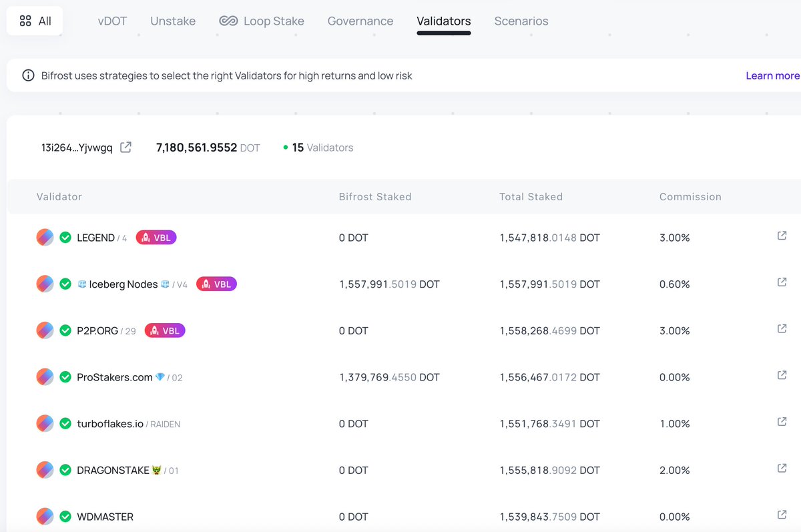Click the Bifrost Staked column header
801x532 pixels.
pyautogui.click(x=375, y=197)
